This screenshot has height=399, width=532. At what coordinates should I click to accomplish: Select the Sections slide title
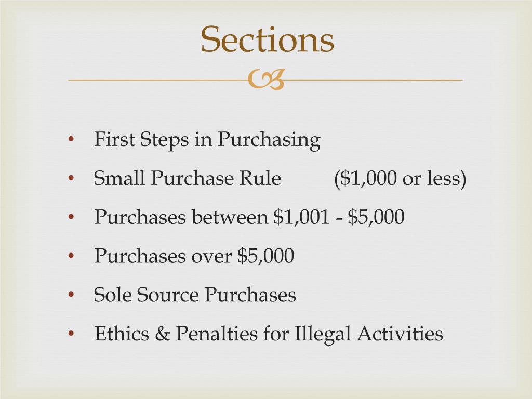(268, 39)
